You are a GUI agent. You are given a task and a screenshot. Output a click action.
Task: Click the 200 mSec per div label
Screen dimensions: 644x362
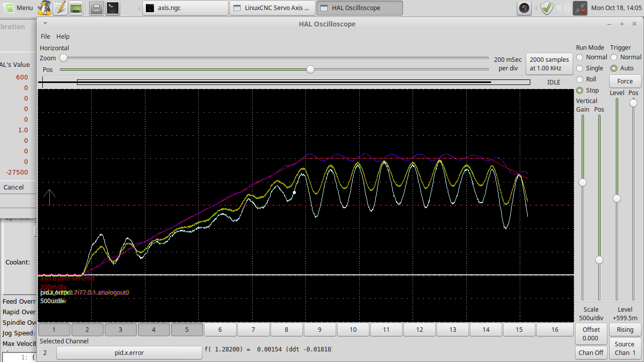[508, 64]
